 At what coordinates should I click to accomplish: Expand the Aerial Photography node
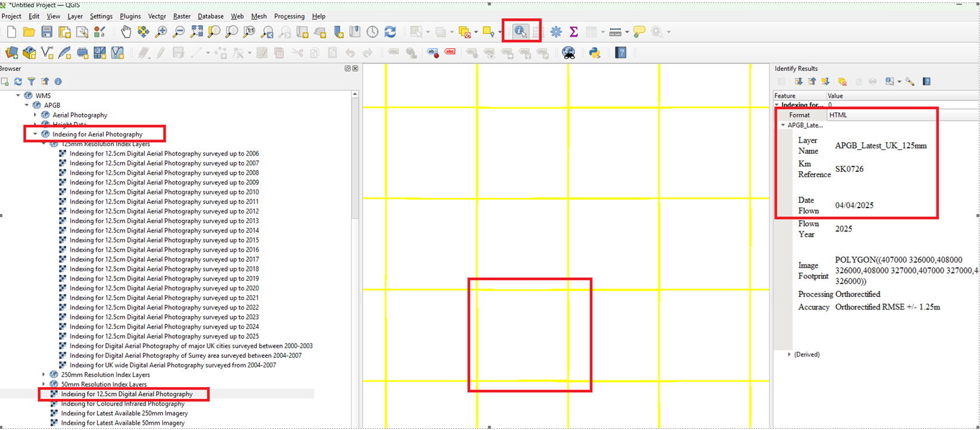(35, 115)
